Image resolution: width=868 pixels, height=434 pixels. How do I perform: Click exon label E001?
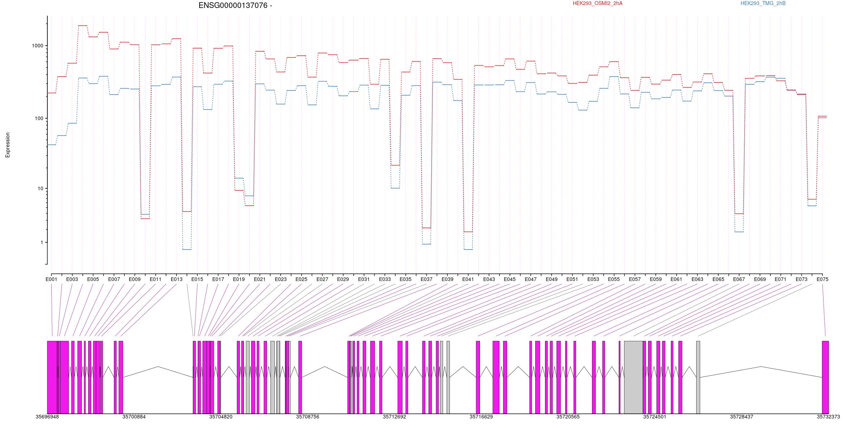coord(51,279)
